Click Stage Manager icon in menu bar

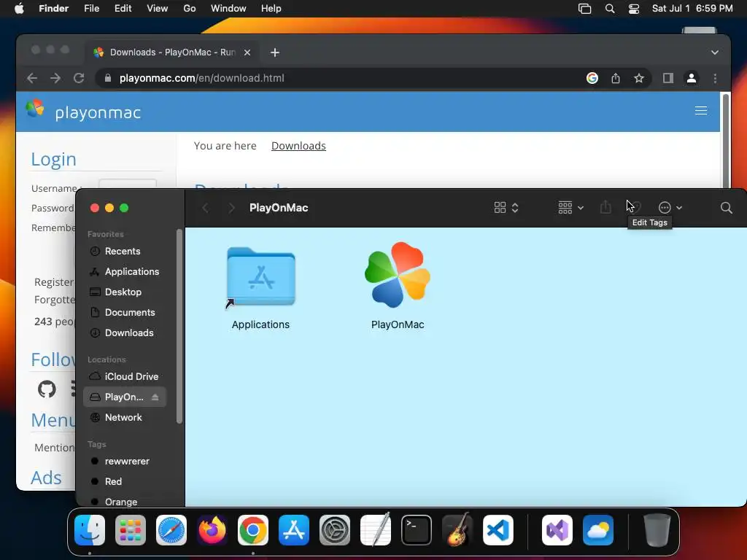coord(584,9)
